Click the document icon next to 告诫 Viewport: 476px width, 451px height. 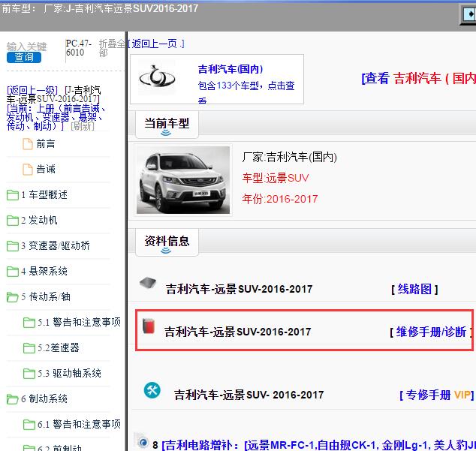click(x=28, y=170)
